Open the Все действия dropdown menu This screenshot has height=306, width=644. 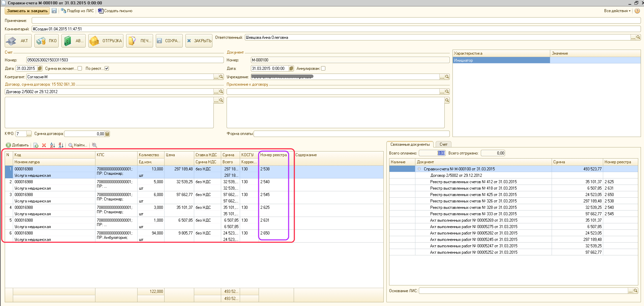pos(617,11)
